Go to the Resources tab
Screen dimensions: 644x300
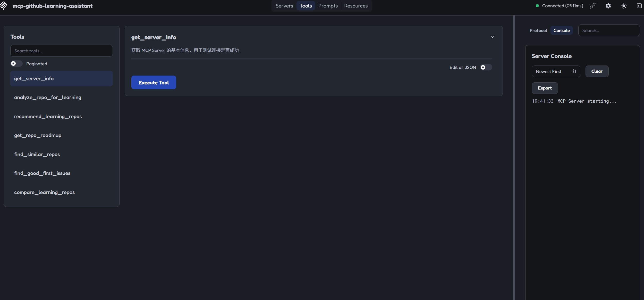click(356, 6)
